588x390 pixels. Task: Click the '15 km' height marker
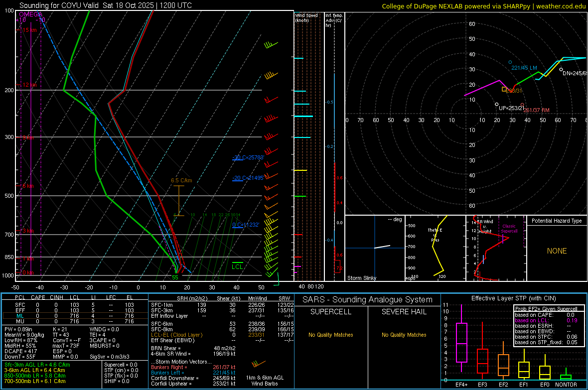(29, 30)
